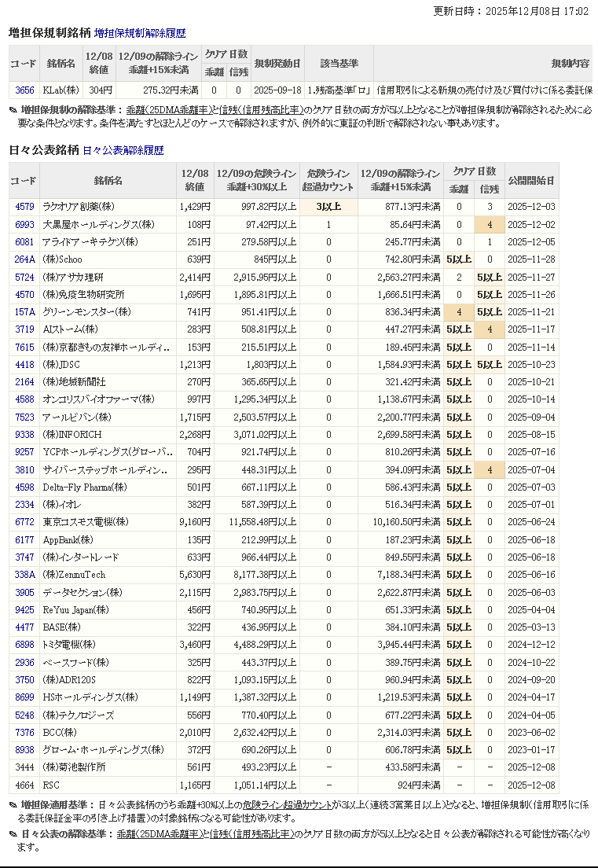
Task: Open the 増担保規制解除履歴 history link
Action: click(140, 34)
